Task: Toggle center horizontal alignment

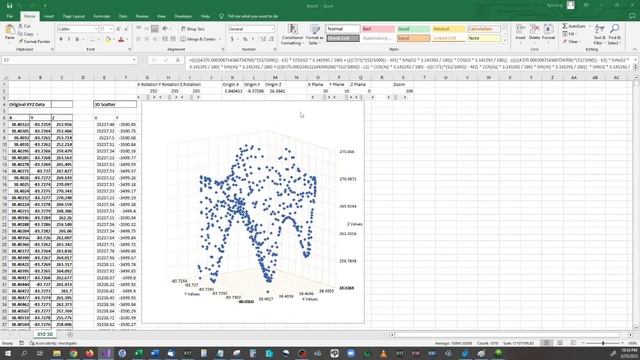Action: point(147,39)
